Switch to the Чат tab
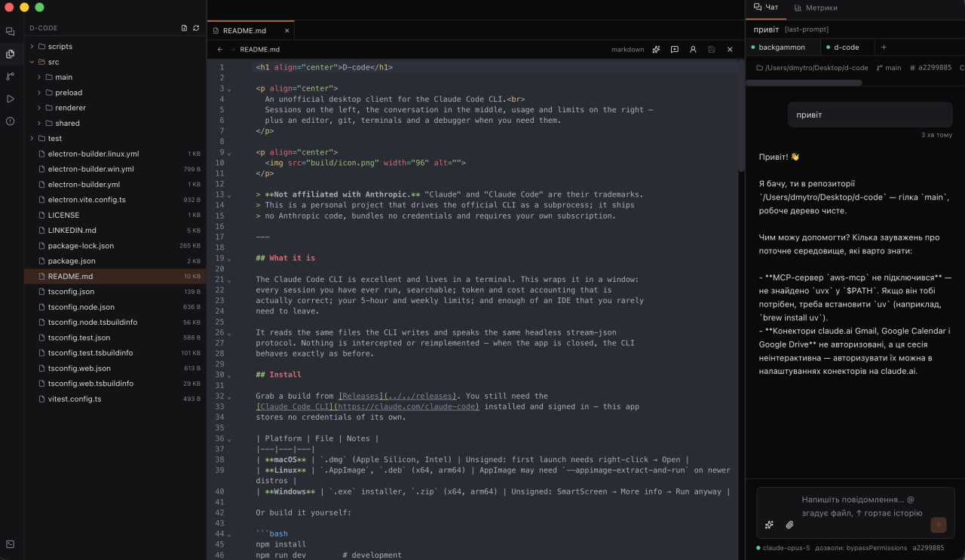Viewport: 965px width, 560px height. [766, 8]
